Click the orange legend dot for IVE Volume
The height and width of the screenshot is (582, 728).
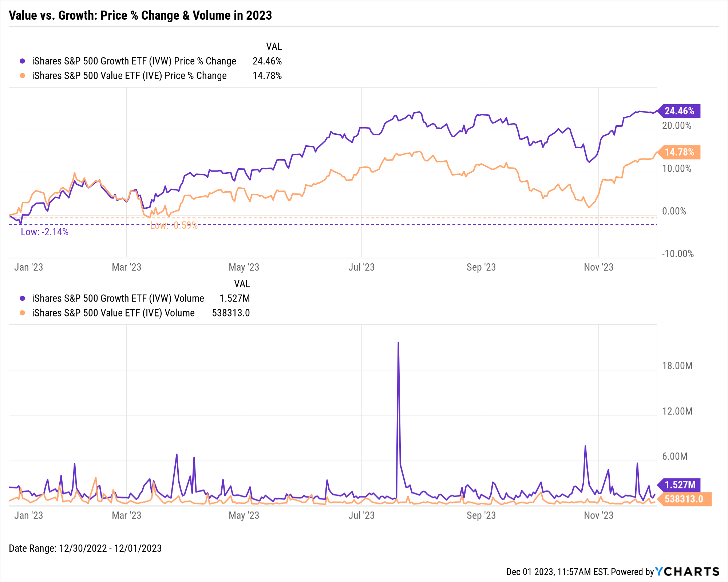tap(23, 313)
